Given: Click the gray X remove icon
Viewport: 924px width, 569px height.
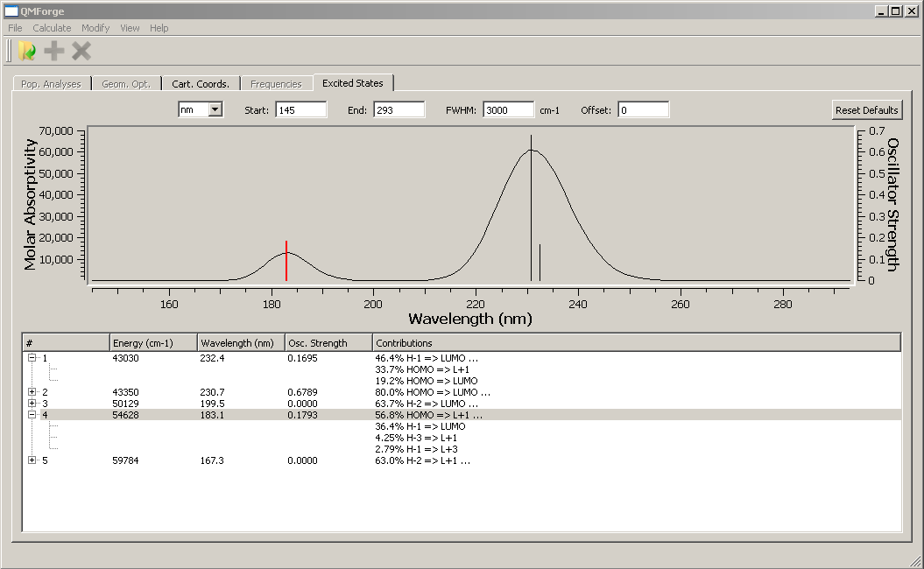Looking at the screenshot, I should pos(81,52).
